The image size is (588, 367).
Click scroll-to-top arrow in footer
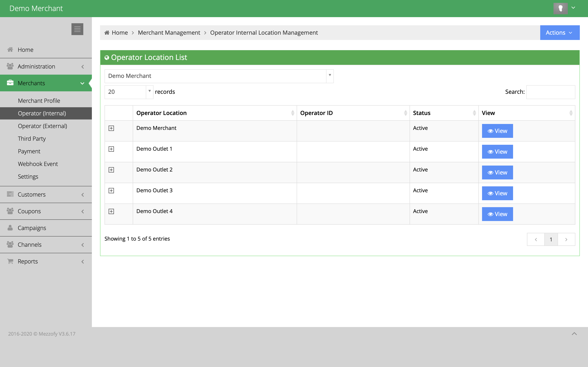[x=574, y=334]
